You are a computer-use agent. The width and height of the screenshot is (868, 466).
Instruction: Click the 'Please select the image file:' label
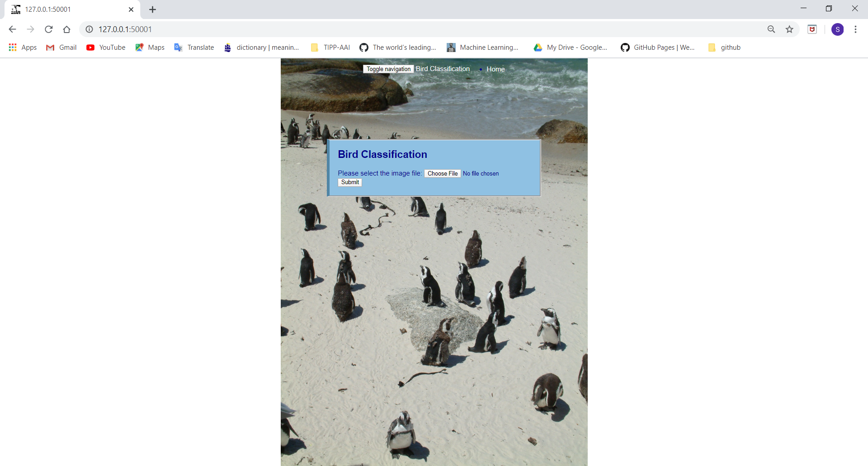(x=380, y=173)
